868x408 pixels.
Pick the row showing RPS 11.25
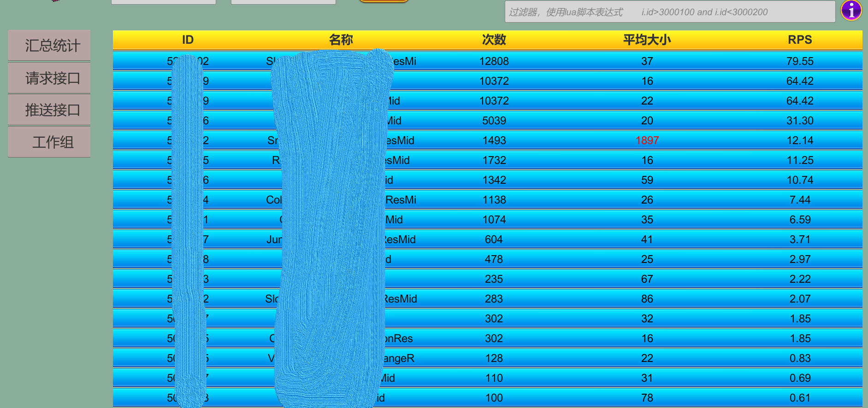pos(800,160)
